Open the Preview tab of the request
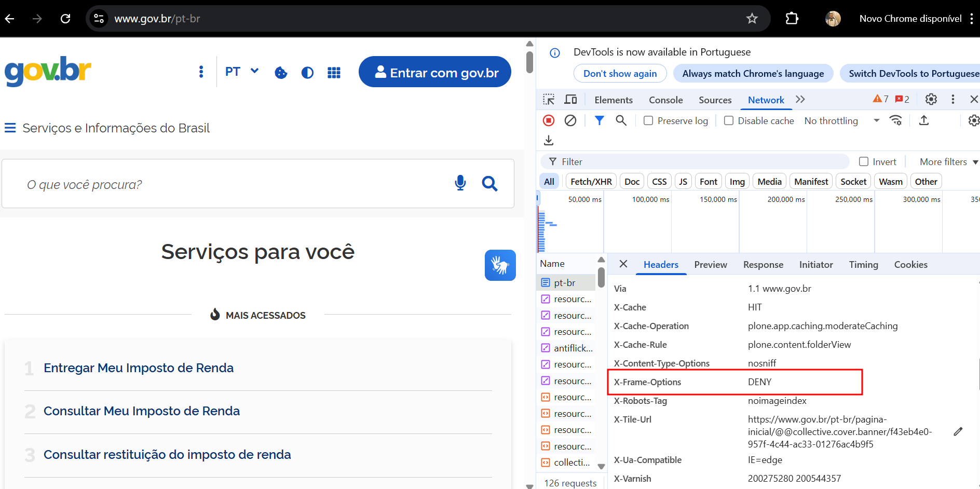Viewport: 980px width, 489px height. 711,264
